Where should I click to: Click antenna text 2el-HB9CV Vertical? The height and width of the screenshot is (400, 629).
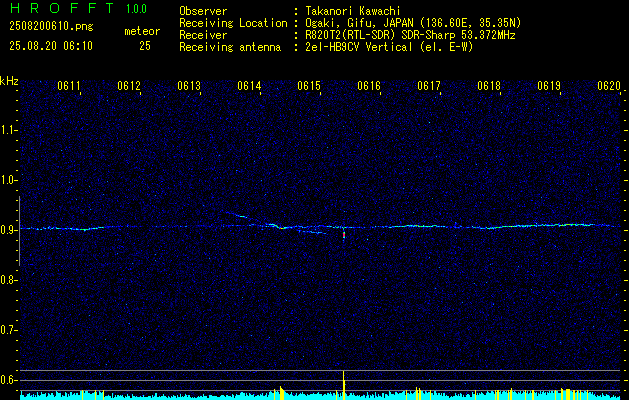point(359,47)
